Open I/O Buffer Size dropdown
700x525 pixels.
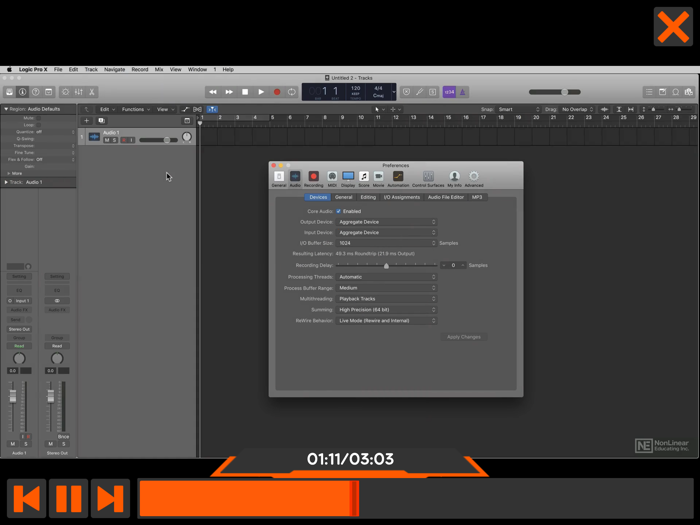386,243
